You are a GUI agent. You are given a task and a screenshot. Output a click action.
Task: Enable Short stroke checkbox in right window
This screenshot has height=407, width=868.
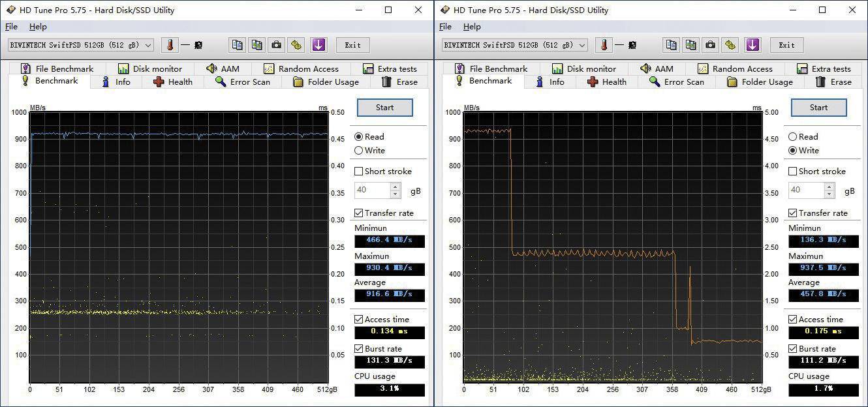[x=792, y=172]
